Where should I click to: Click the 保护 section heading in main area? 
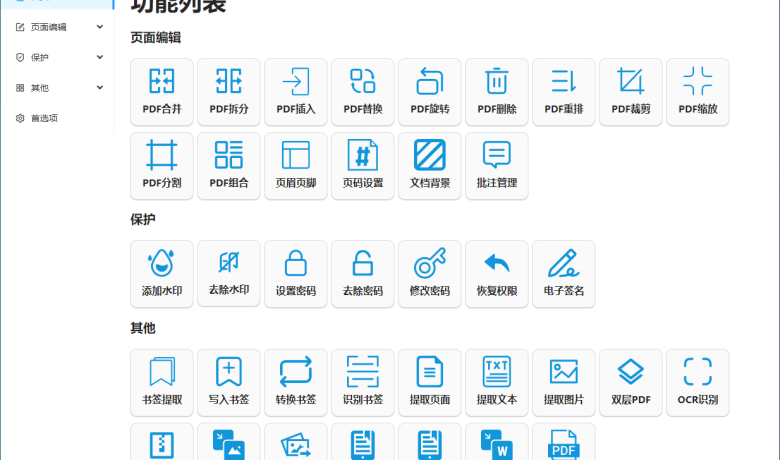(143, 220)
